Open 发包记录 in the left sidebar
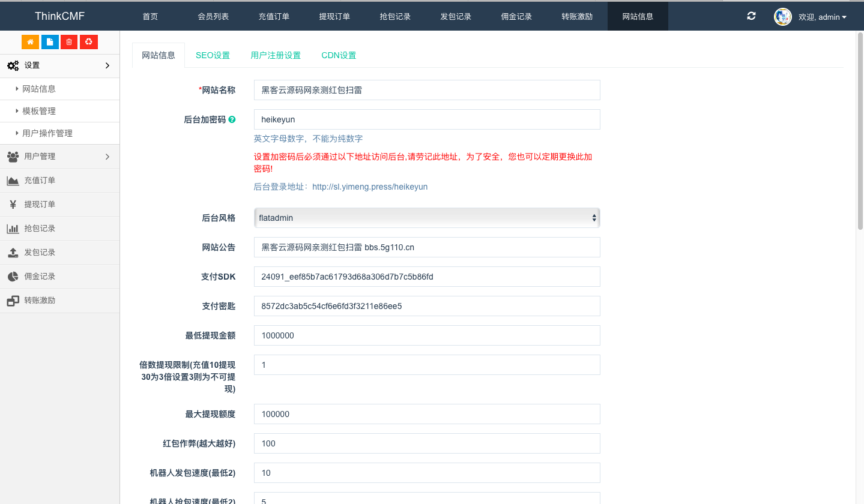Image resolution: width=864 pixels, height=504 pixels. point(40,253)
